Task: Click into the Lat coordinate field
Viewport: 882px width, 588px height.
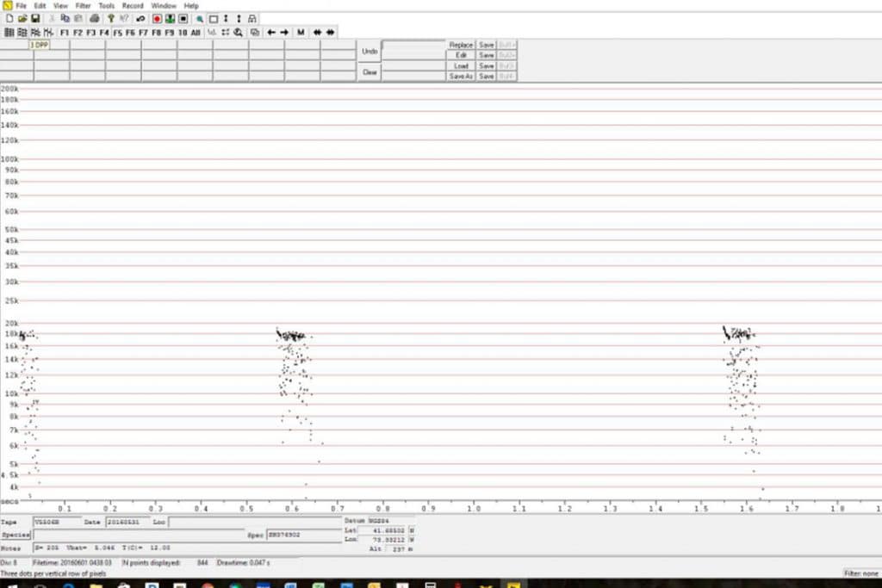Action: (x=383, y=530)
